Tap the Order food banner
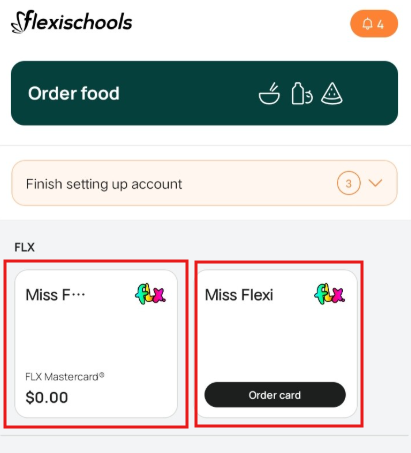This screenshot has height=453, width=411. click(x=204, y=93)
